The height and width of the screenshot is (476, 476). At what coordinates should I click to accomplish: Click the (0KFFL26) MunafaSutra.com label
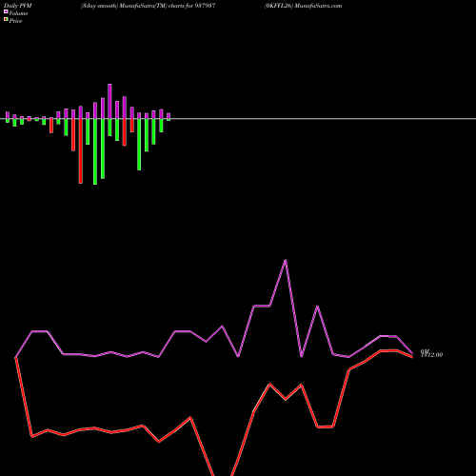[x=303, y=6]
